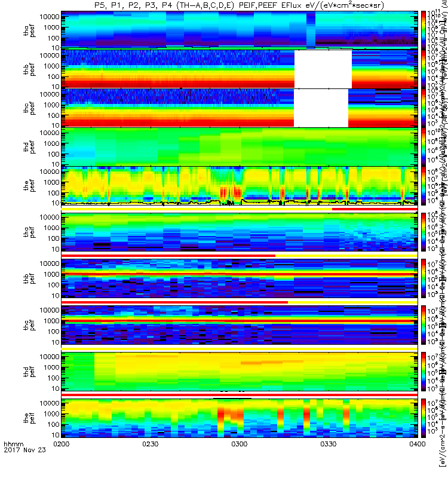Select the 'tha peef' panel label
The width and height of the screenshot is (448, 478).
(29, 31)
